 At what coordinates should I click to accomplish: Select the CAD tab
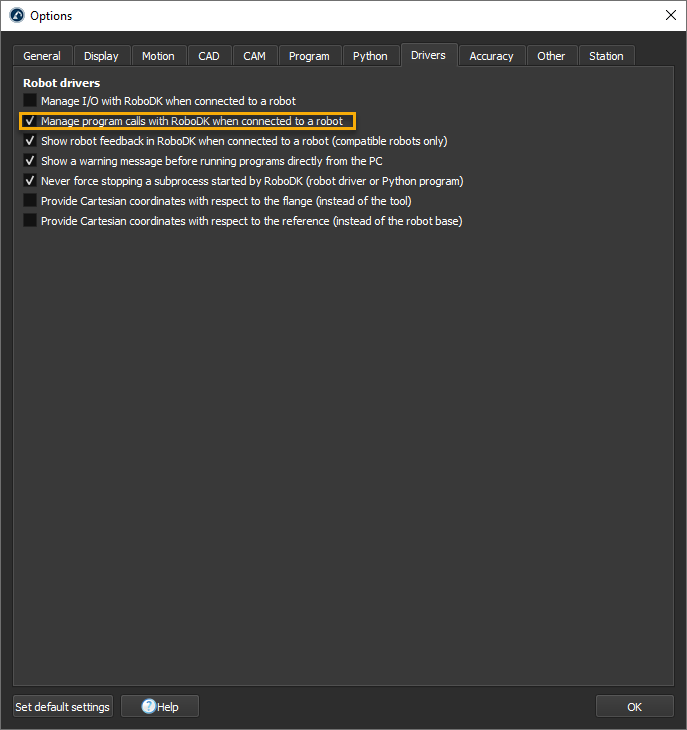pyautogui.click(x=209, y=56)
